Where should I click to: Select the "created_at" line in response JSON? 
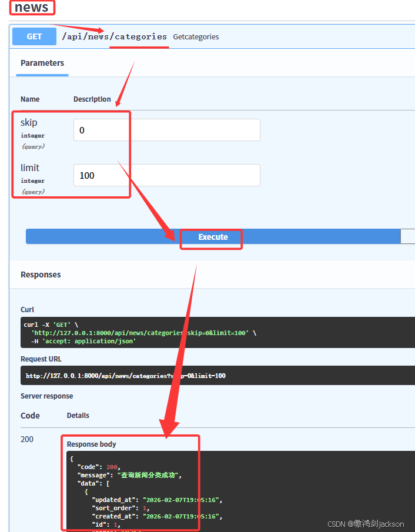point(157,516)
